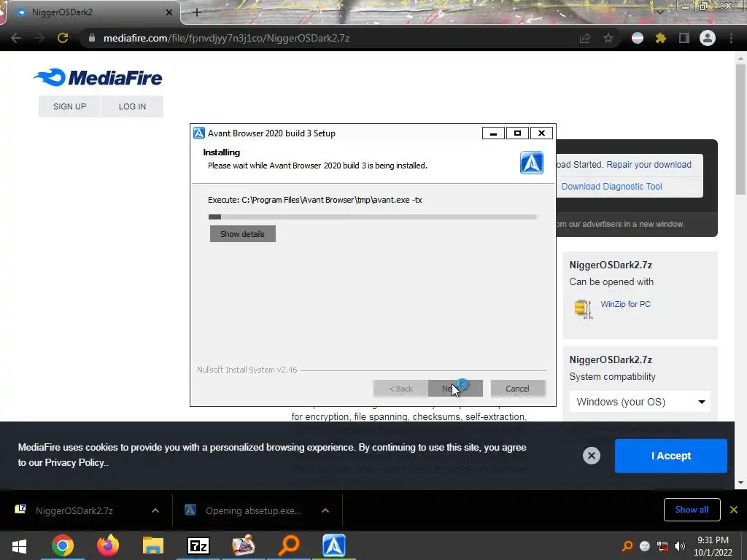Screen dimensions: 747x560
Task: Click Show details in the installer
Action: point(242,234)
